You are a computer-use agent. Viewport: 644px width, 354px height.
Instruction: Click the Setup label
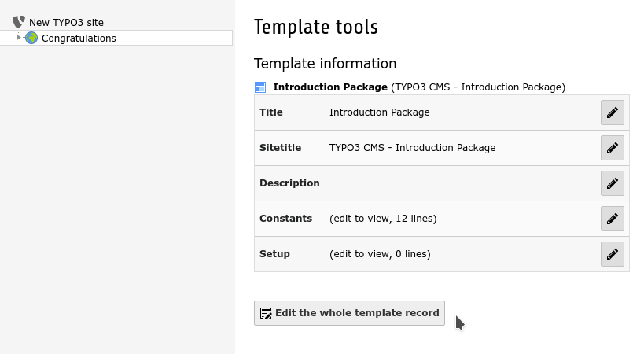[274, 254]
